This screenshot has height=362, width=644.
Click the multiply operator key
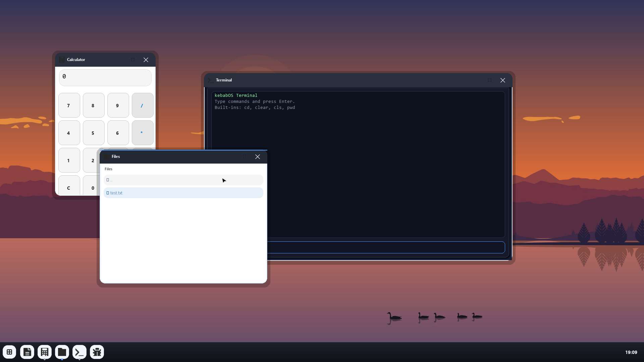(x=143, y=133)
